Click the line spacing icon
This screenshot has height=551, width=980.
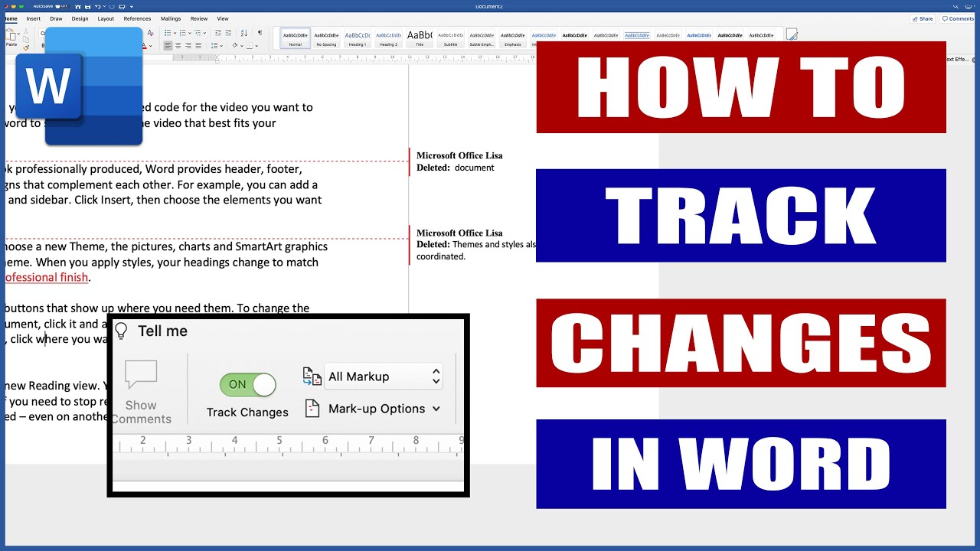click(214, 45)
